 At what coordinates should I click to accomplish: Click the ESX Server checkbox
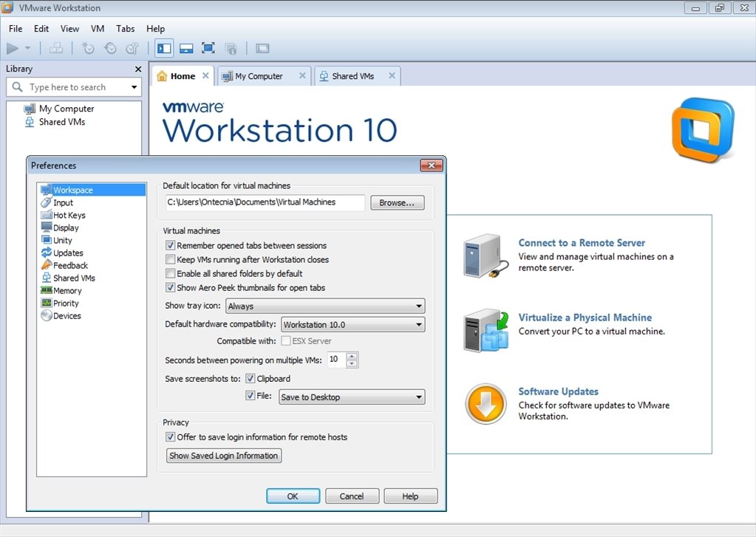click(x=286, y=341)
